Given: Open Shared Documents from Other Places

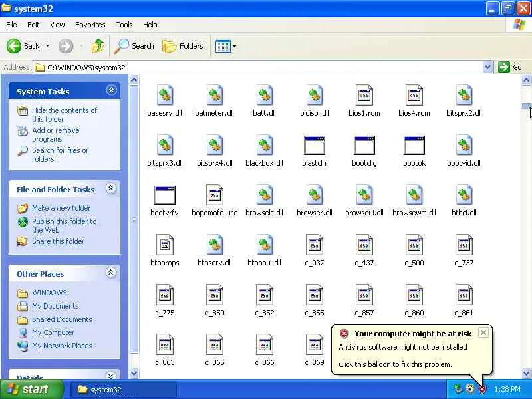Looking at the screenshot, I should (62, 319).
